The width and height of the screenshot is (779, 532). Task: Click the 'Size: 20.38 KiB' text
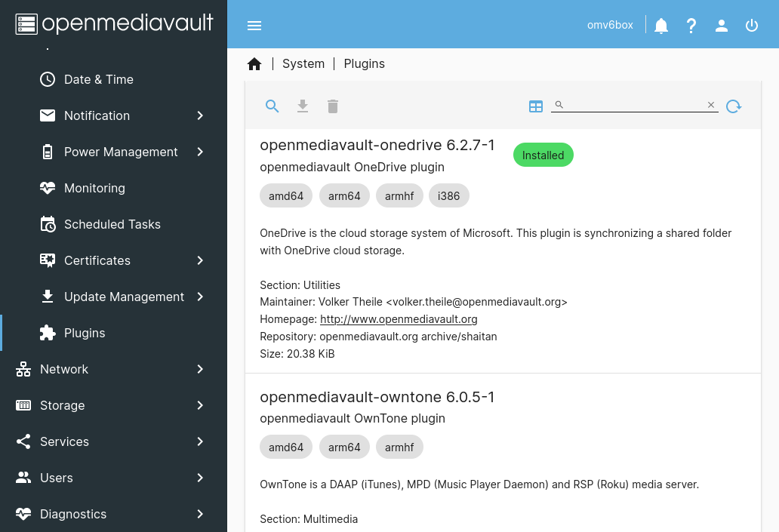[x=297, y=354]
